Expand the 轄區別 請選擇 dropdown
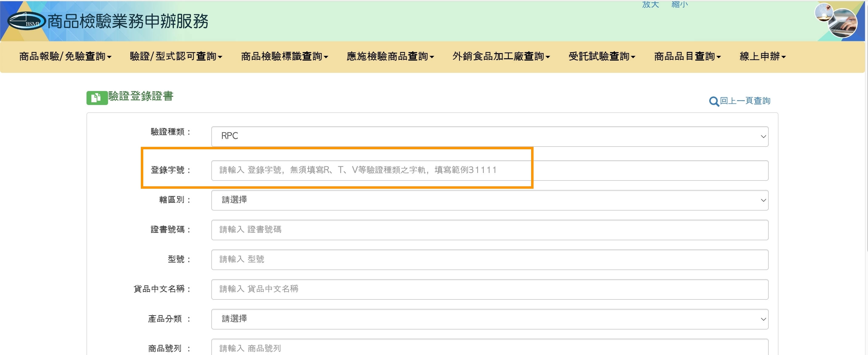This screenshot has height=355, width=868. pos(490,200)
